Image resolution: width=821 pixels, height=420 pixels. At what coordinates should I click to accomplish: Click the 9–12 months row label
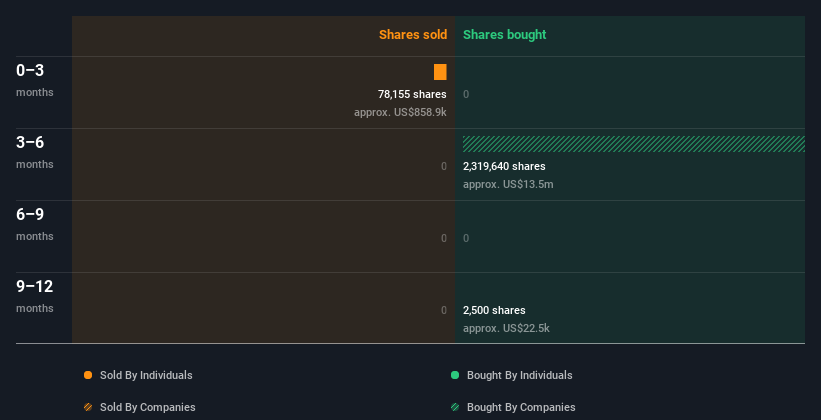coord(35,296)
